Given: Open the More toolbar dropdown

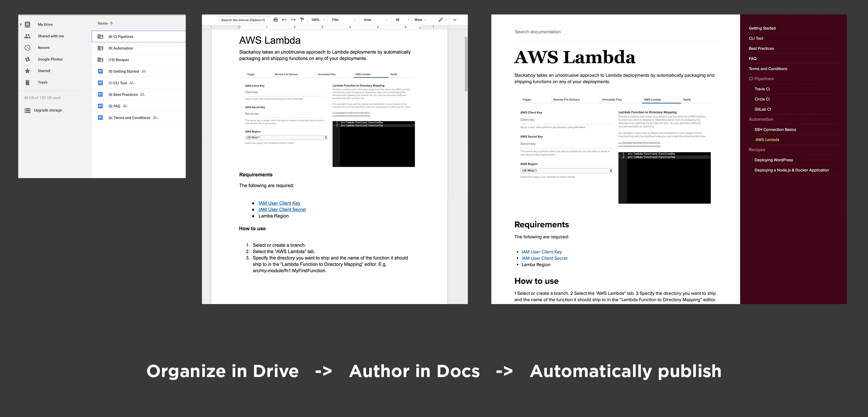Looking at the screenshot, I should click(420, 20).
